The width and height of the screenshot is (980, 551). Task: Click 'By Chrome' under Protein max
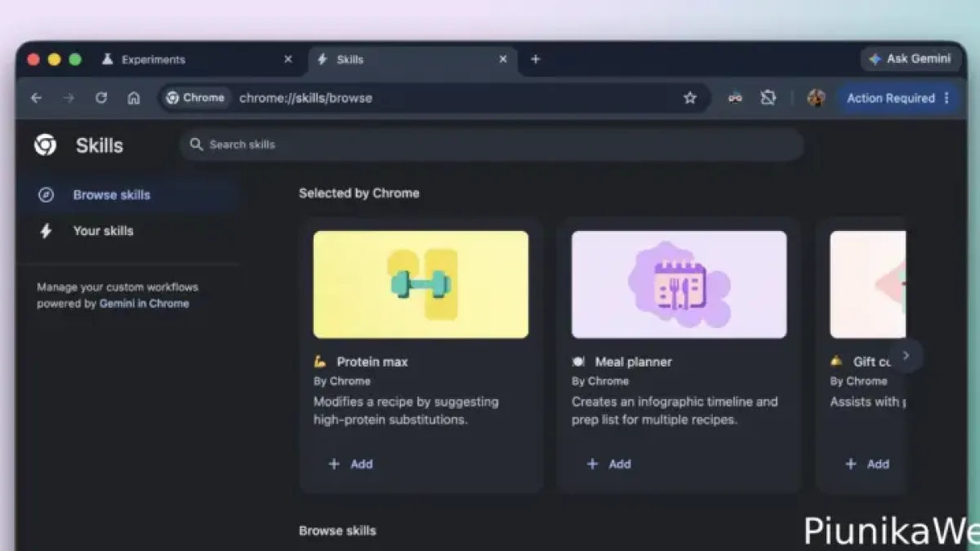tap(342, 381)
